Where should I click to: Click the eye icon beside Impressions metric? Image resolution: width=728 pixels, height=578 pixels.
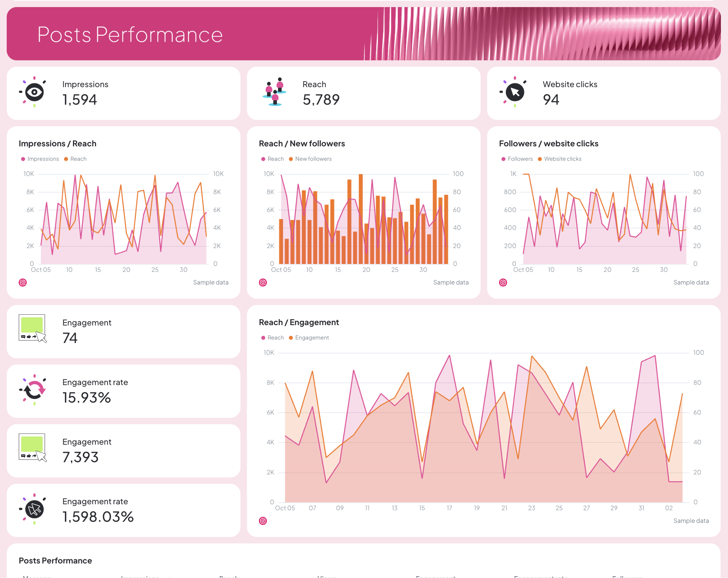pos(35,92)
